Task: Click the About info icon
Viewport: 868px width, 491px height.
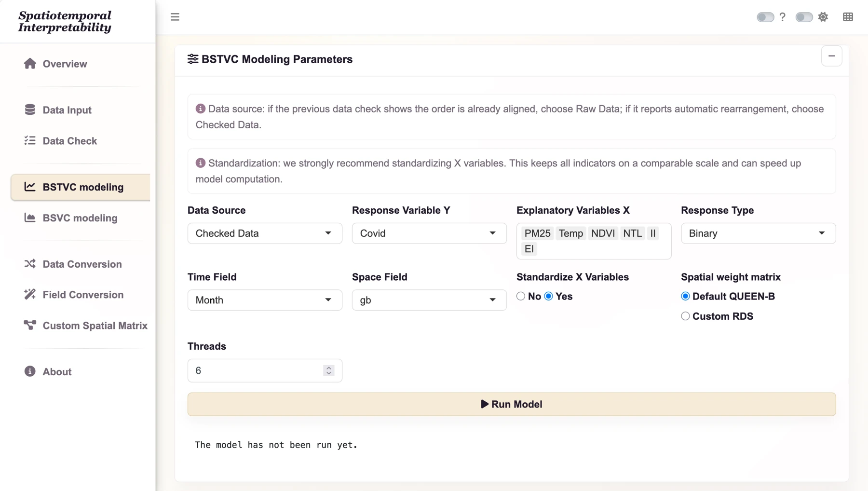Action: coord(30,371)
